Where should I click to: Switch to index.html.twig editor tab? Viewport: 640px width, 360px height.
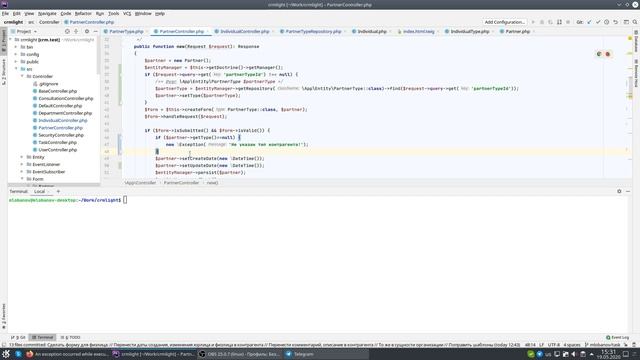pos(418,31)
